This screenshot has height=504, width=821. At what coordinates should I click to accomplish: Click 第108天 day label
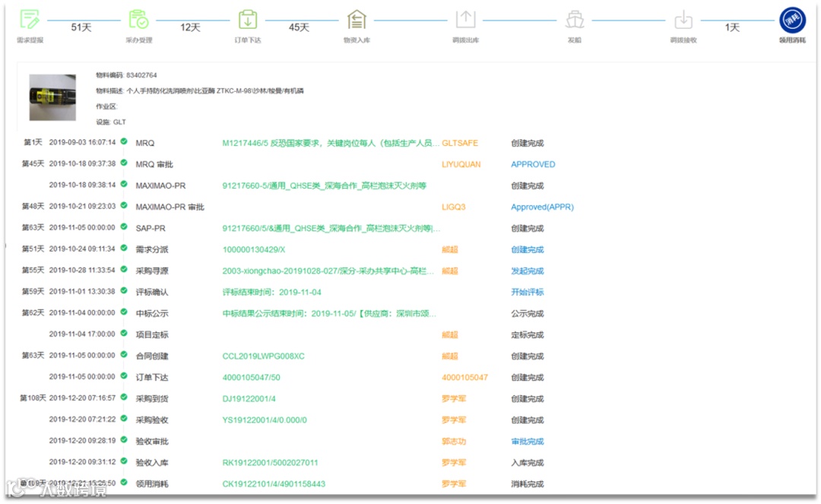pos(33,398)
